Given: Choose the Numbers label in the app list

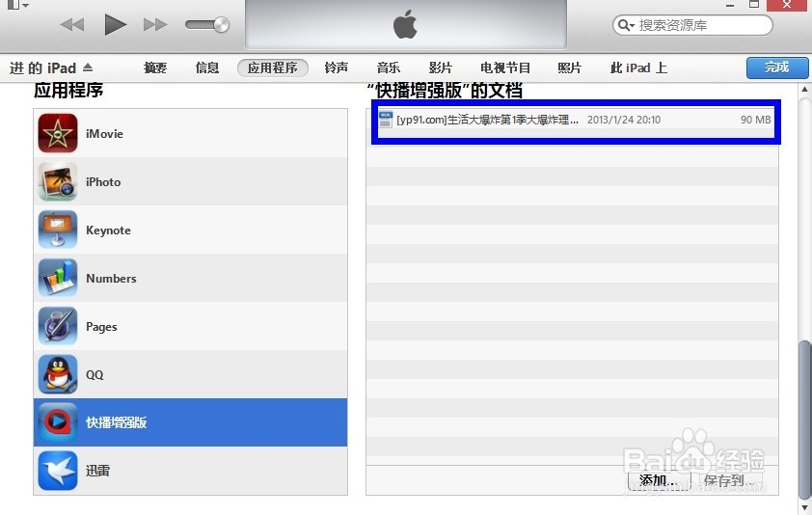Looking at the screenshot, I should click(x=111, y=278).
